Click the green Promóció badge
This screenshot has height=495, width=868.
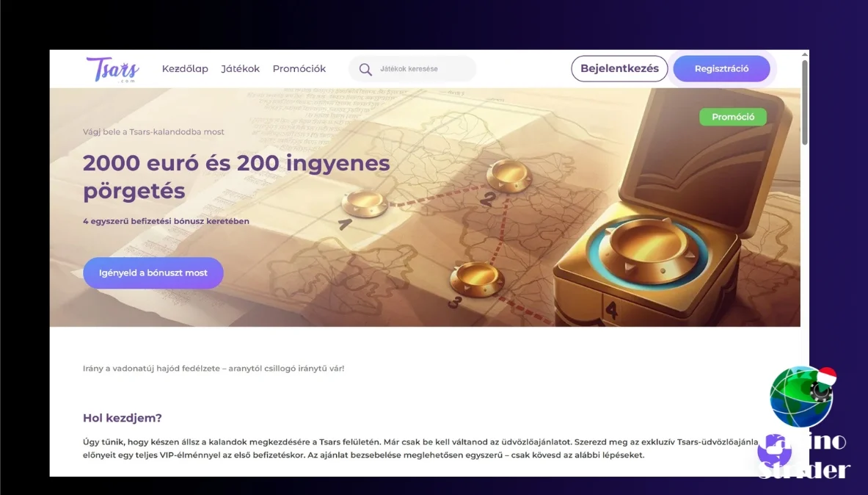click(733, 117)
